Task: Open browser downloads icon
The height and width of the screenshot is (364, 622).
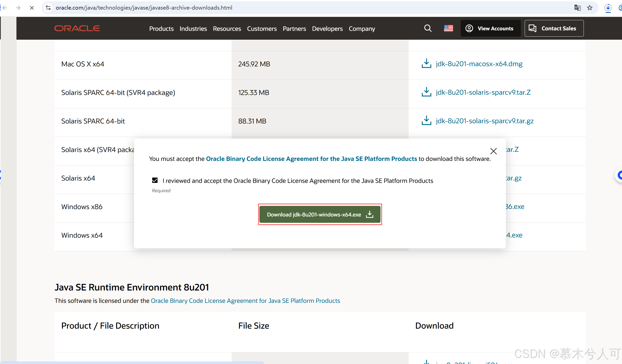Action: 608,8
